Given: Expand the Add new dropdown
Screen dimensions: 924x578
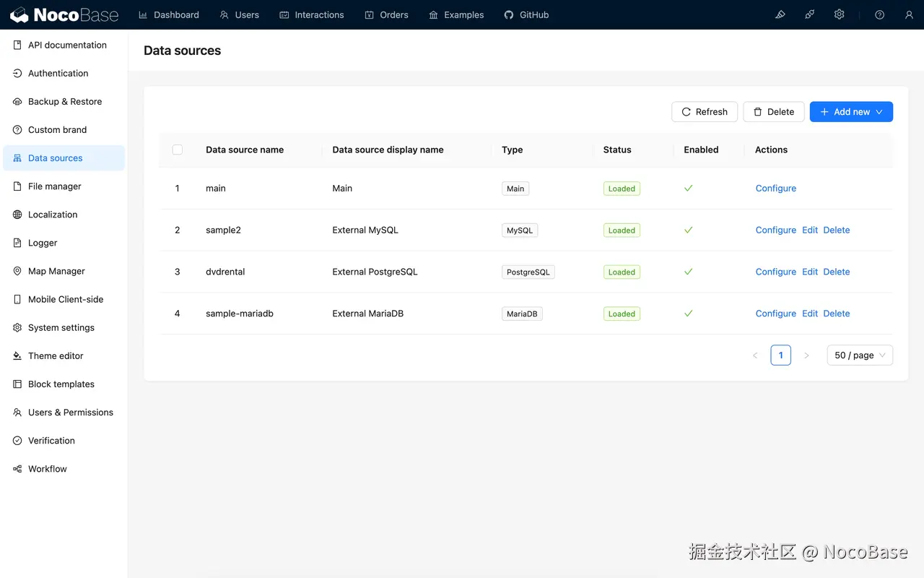Looking at the screenshot, I should click(x=879, y=111).
